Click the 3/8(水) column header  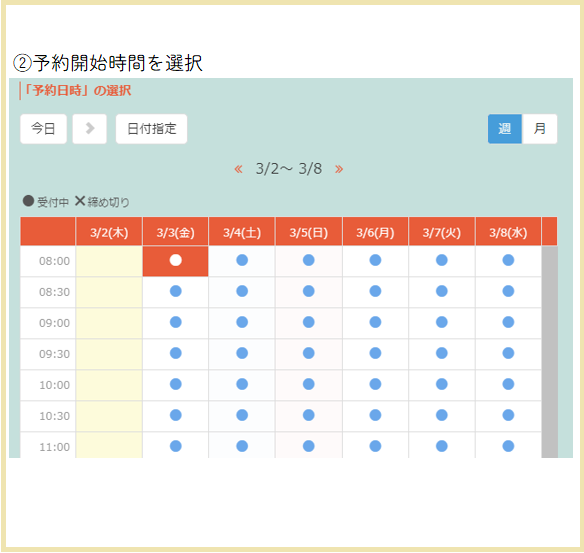click(x=508, y=232)
